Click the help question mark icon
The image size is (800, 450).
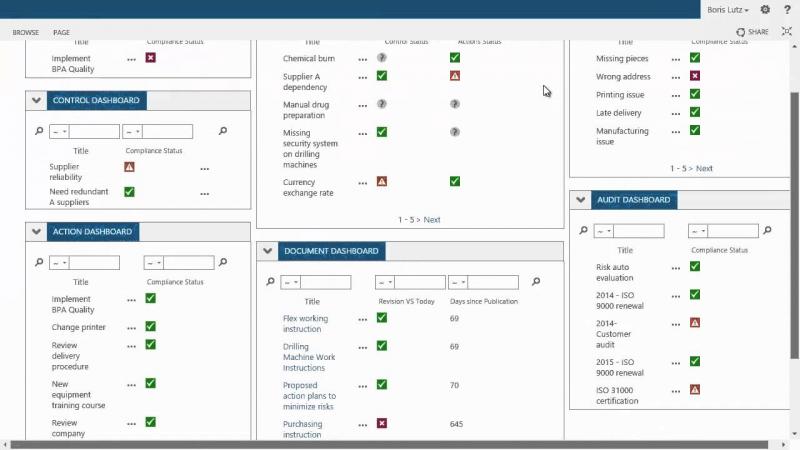pos(787,9)
